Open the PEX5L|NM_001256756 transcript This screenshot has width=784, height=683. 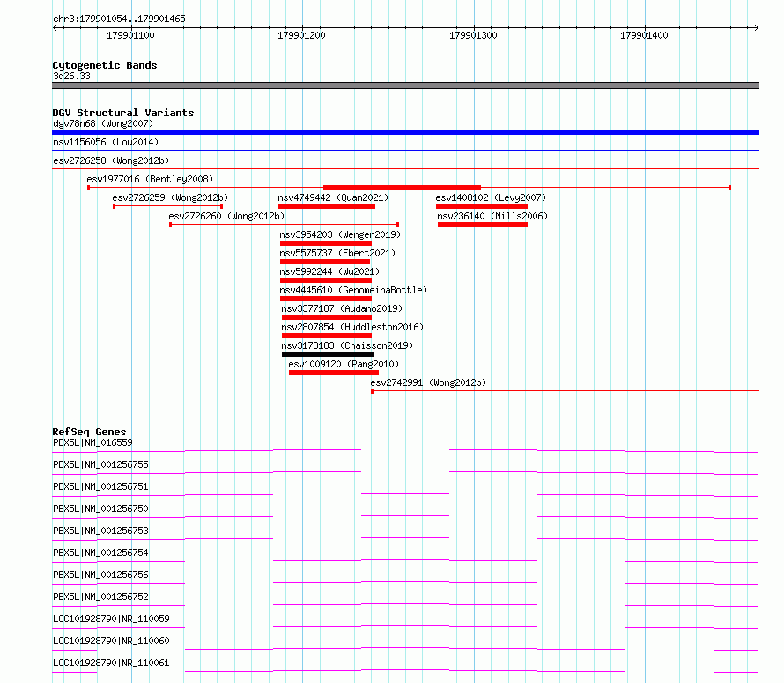(100, 575)
